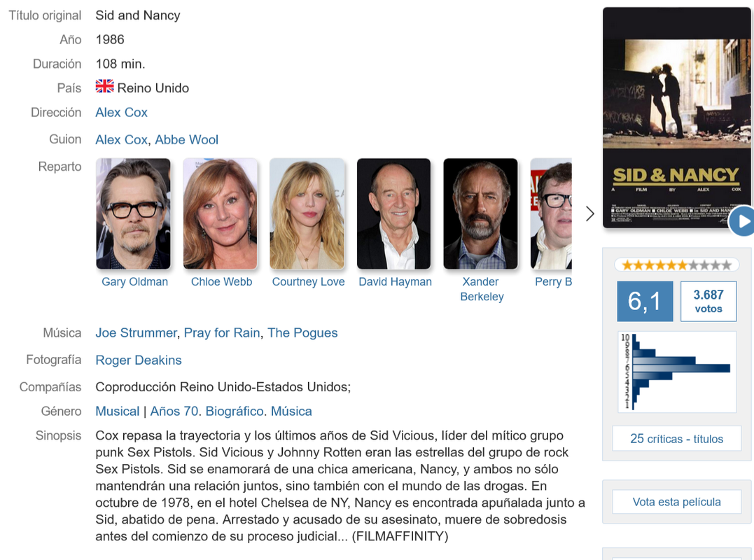Image resolution: width=754 pixels, height=560 pixels.
Task: Open Chloe Webb's photo
Action: pyautogui.click(x=221, y=213)
